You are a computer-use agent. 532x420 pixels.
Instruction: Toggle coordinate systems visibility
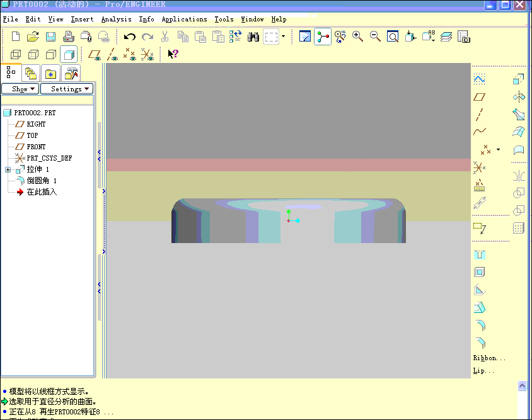coord(147,54)
